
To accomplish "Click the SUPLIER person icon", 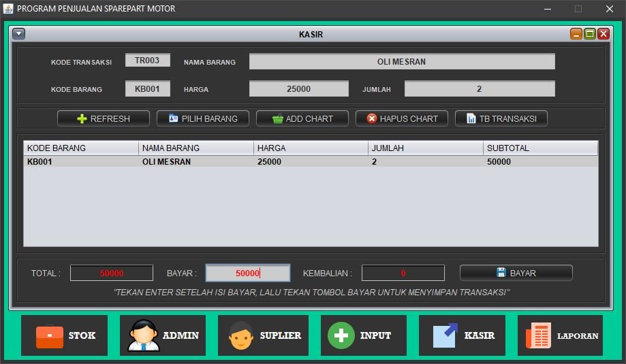I will (241, 335).
